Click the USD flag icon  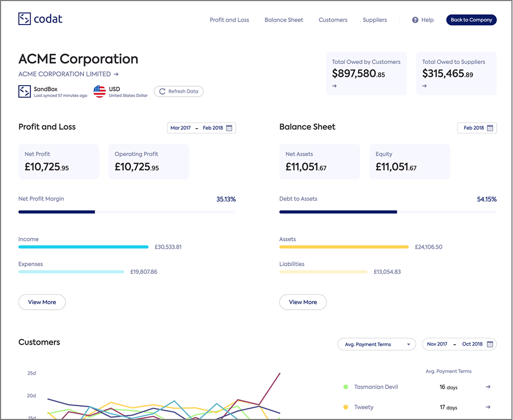pyautogui.click(x=99, y=92)
